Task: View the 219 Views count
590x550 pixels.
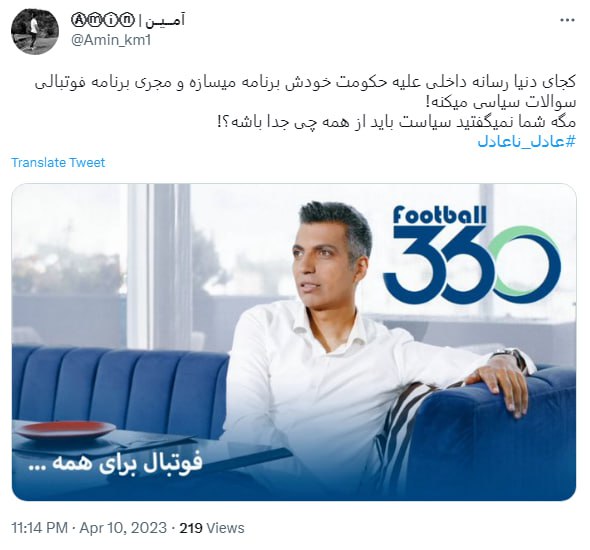Action: (x=212, y=528)
